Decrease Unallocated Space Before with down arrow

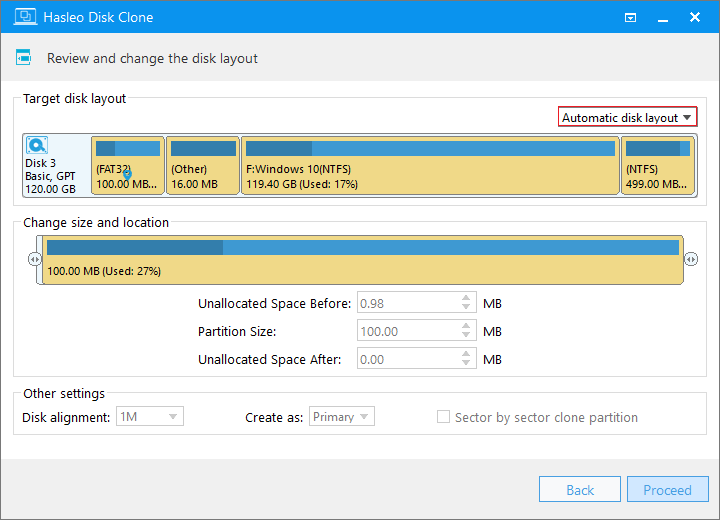[466, 307]
